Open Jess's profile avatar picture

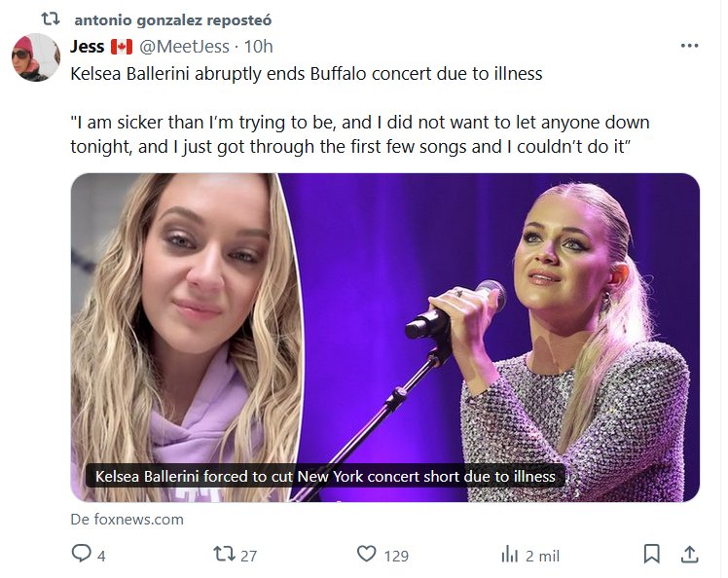tap(36, 57)
